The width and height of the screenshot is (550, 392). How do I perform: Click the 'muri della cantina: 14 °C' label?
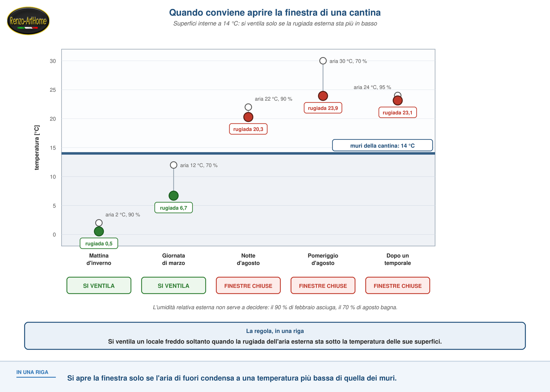pos(382,145)
